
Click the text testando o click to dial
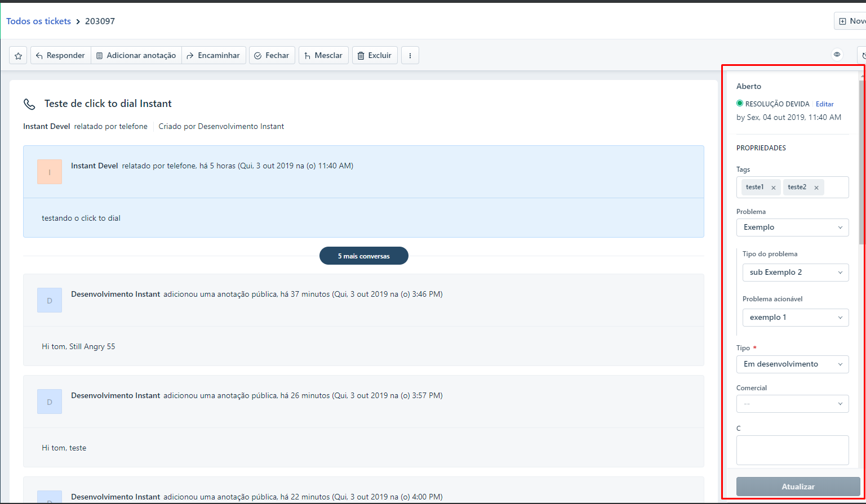tap(81, 218)
